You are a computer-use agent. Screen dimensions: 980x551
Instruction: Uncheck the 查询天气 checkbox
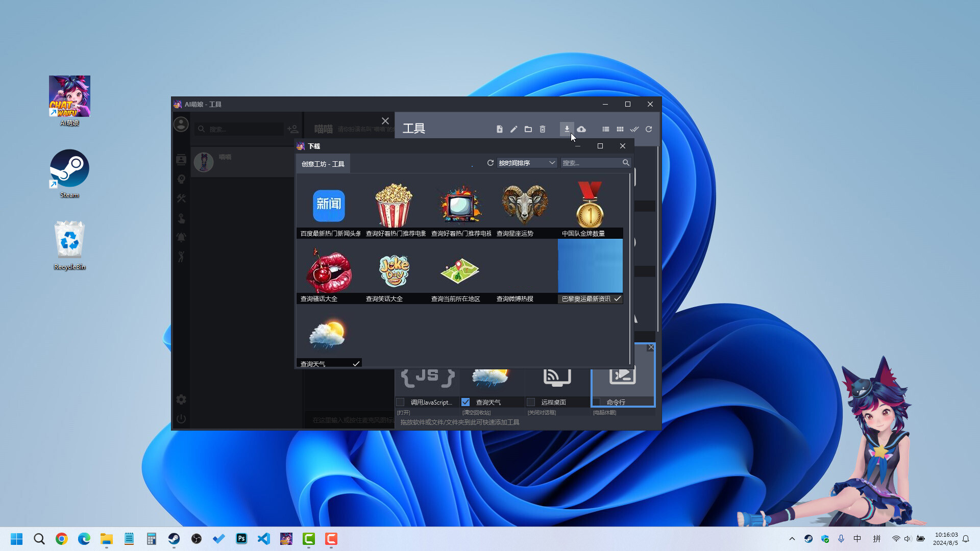tap(465, 402)
